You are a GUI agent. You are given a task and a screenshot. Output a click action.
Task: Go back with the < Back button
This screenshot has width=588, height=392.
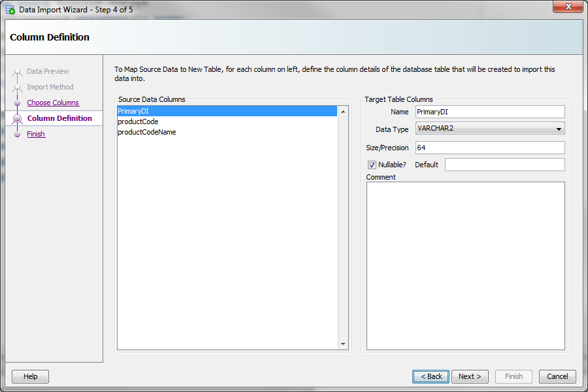pyautogui.click(x=431, y=376)
